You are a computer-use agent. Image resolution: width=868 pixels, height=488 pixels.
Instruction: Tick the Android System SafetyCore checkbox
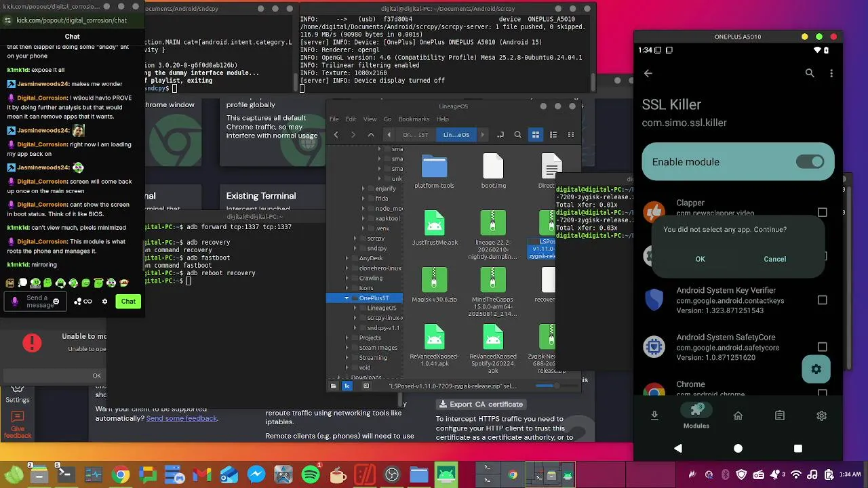[x=823, y=347]
